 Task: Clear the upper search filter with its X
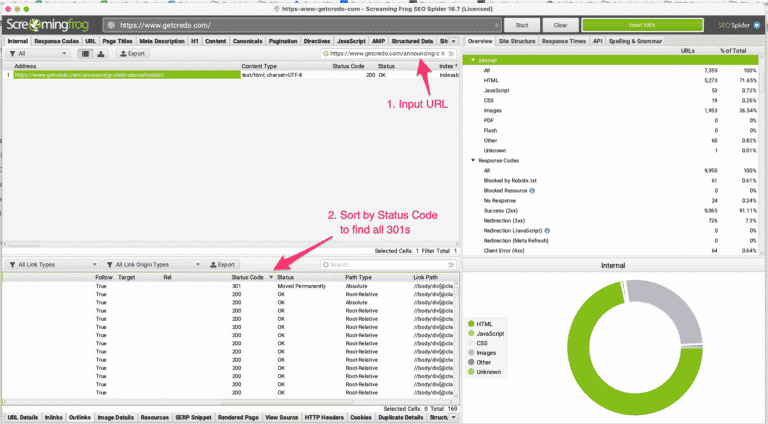pos(443,53)
